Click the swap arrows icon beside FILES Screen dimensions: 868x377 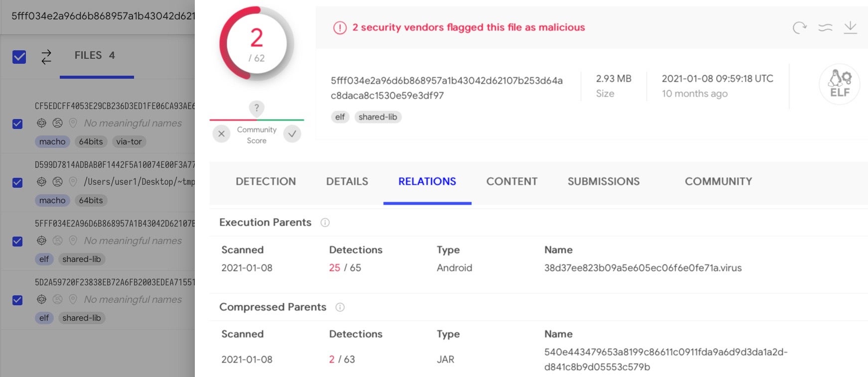[46, 56]
